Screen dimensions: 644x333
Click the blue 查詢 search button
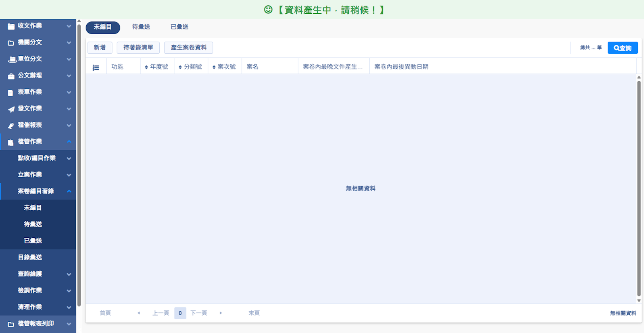click(622, 48)
